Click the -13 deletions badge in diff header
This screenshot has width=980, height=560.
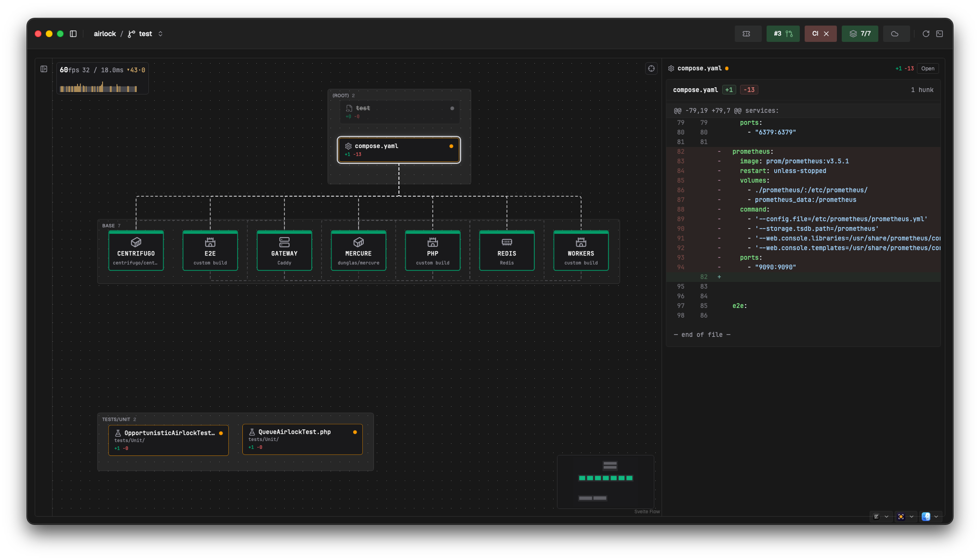(x=749, y=90)
